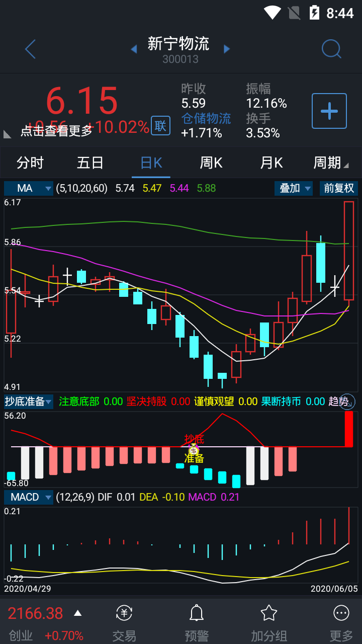Tap the 抄底 准备 signal marker
Image resolution: width=362 pixels, height=644 pixels.
194,448
